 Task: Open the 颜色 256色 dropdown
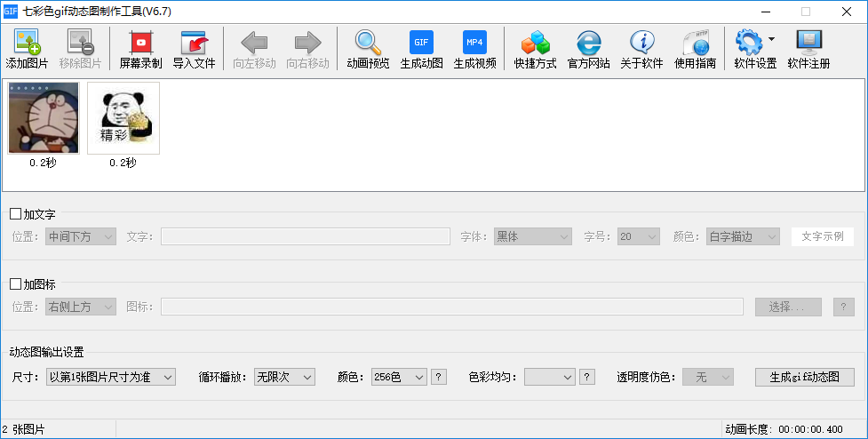(x=399, y=377)
